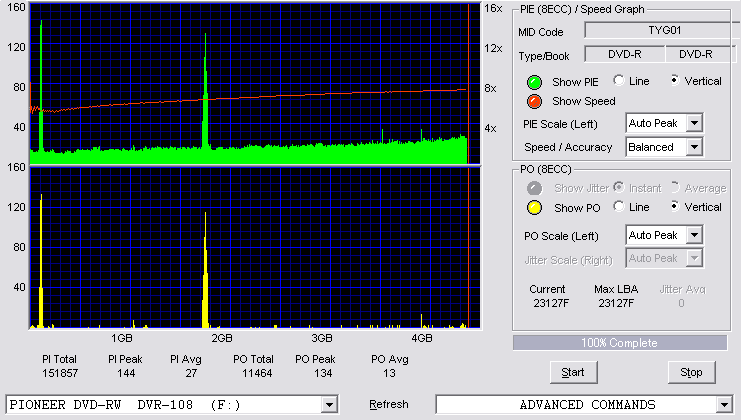Toggle the green Show PIE indicator
The image size is (742, 420).
pos(534,82)
